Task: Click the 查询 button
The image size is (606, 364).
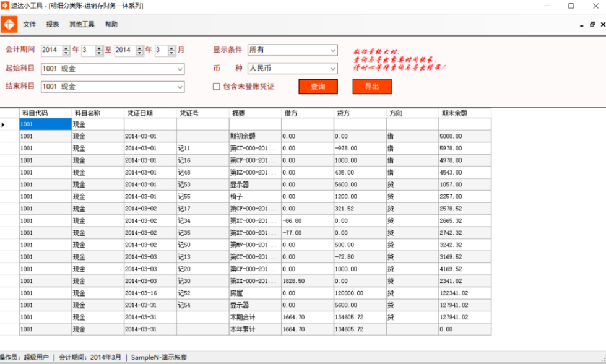Action: [x=318, y=87]
